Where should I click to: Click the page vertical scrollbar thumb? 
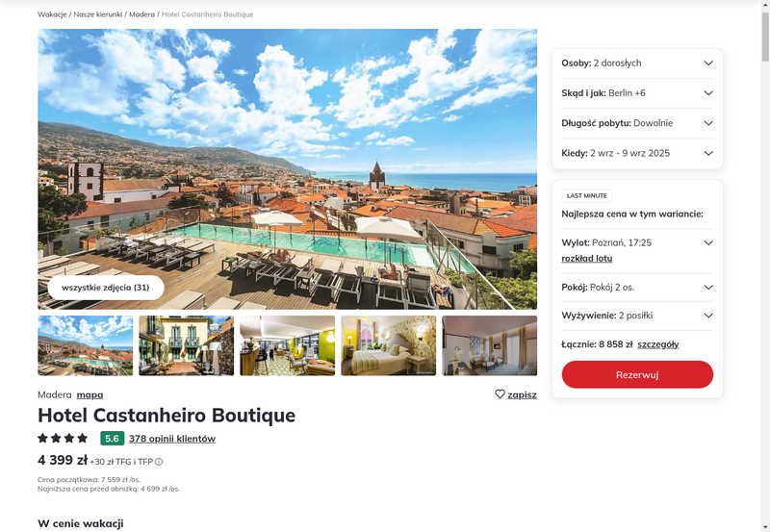pyautogui.click(x=765, y=37)
